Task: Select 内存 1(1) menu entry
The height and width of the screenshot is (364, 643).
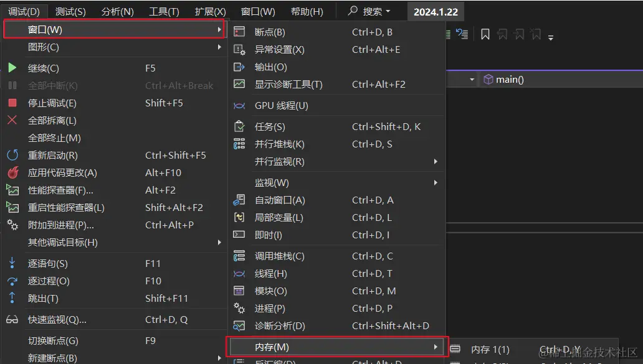Action: coord(533,349)
